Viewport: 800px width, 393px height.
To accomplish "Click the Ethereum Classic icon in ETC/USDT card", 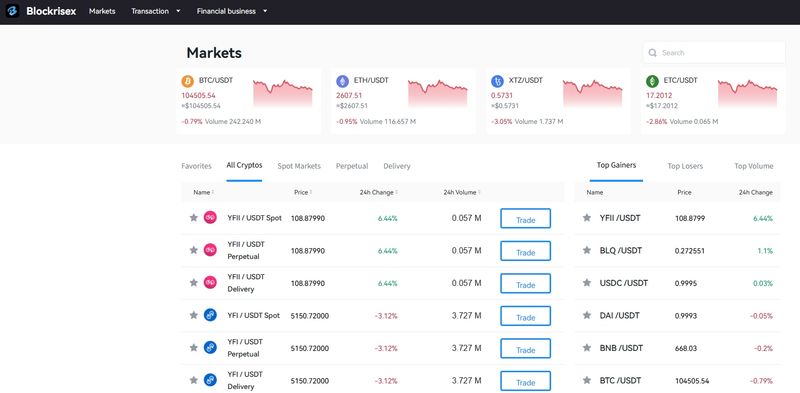I will tap(652, 81).
